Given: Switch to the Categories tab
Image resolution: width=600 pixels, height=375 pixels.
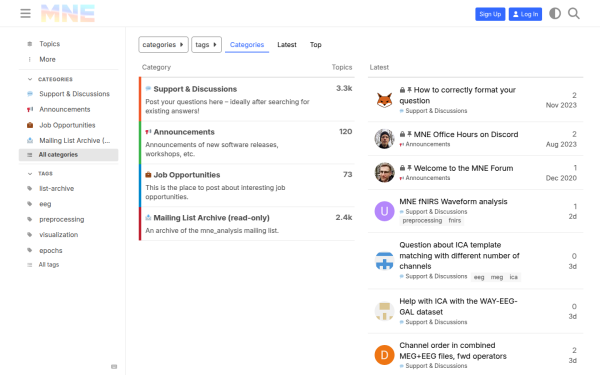Looking at the screenshot, I should click(247, 45).
